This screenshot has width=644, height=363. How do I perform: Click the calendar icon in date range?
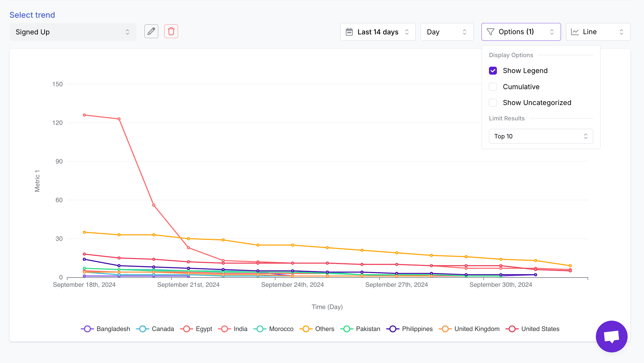[x=349, y=32]
